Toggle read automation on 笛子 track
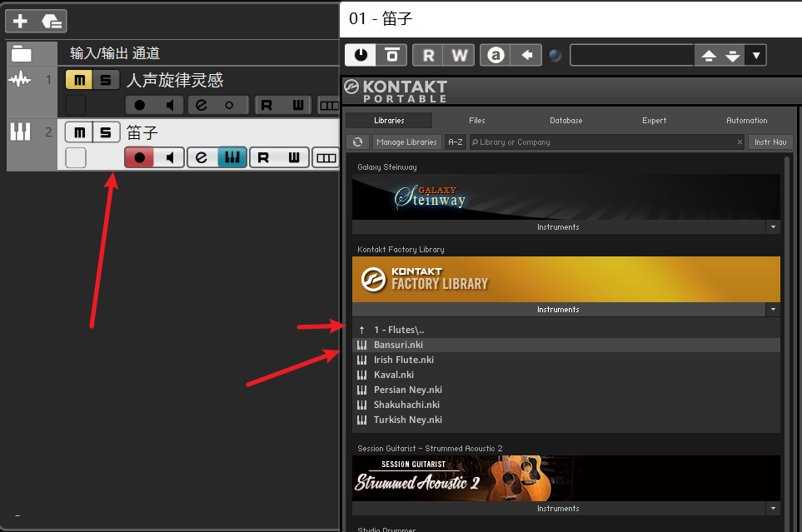Viewport: 802px width, 532px height. pyautogui.click(x=263, y=157)
